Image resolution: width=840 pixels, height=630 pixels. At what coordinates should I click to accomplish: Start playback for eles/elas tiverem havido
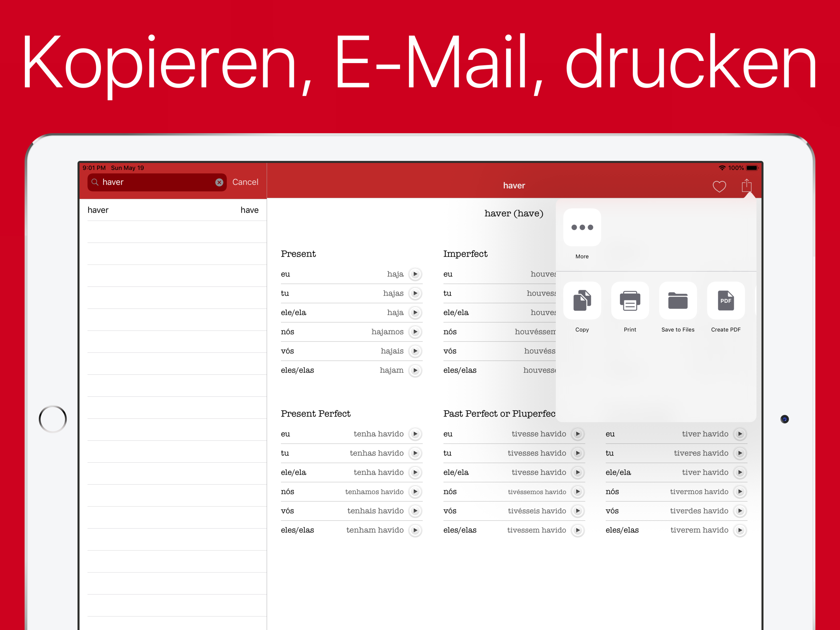(740, 530)
